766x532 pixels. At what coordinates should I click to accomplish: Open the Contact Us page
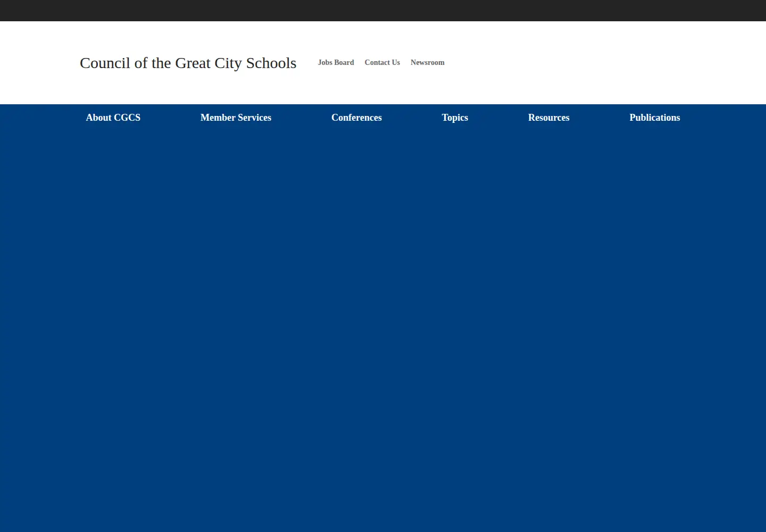pyautogui.click(x=382, y=62)
